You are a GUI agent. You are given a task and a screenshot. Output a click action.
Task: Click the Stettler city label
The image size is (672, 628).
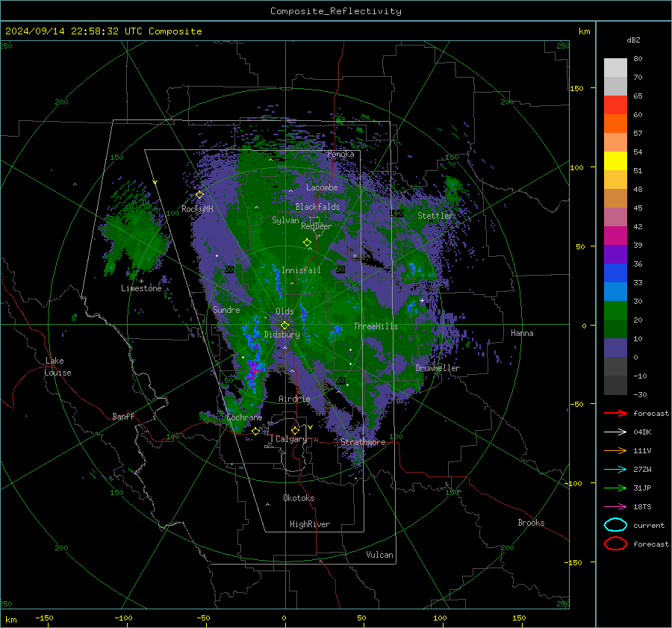(x=435, y=216)
